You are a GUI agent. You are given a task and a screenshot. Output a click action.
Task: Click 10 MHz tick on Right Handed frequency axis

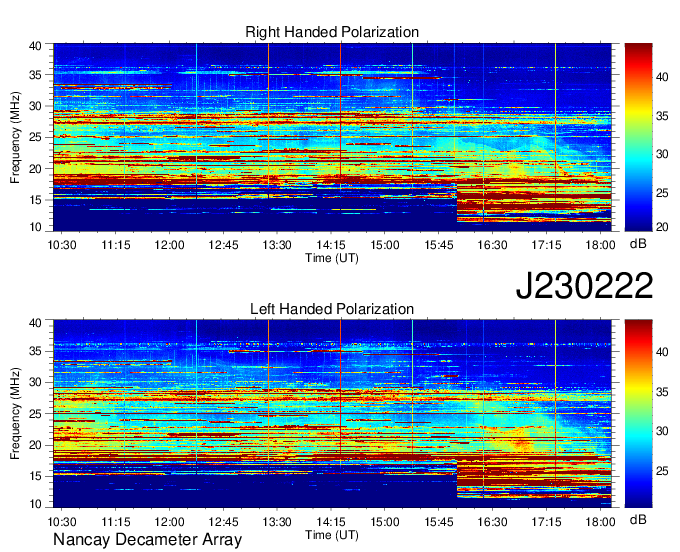35,227
